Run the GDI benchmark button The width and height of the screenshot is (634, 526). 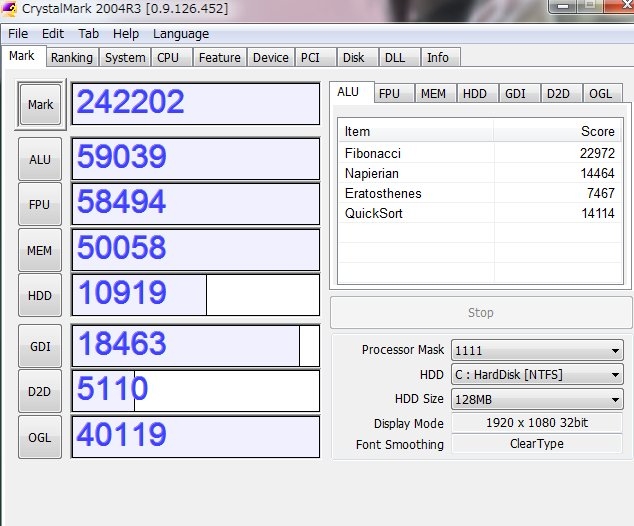40,346
